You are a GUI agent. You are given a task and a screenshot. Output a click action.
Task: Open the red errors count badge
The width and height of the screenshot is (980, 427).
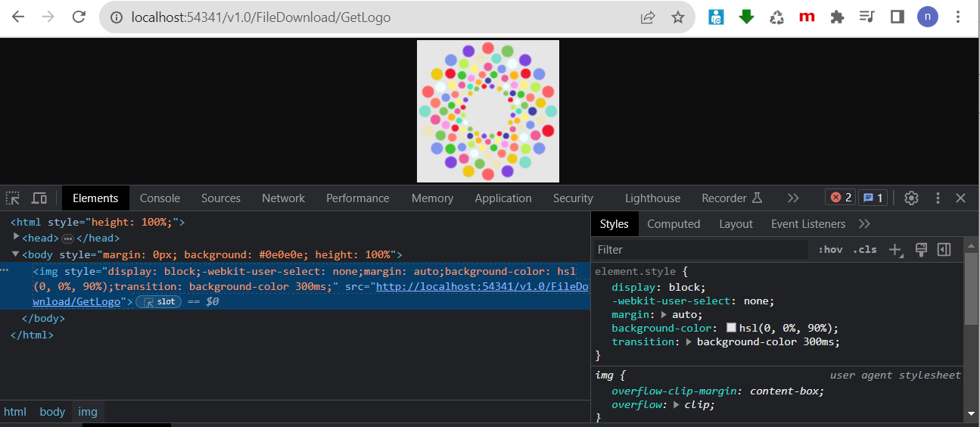[840, 198]
